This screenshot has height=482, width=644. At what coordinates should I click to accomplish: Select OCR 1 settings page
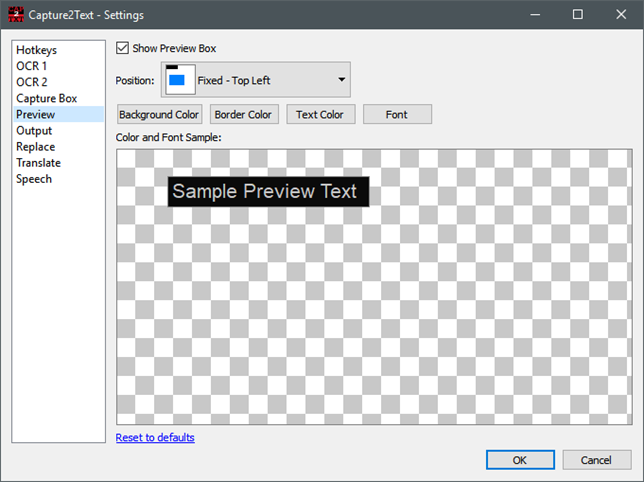point(58,66)
